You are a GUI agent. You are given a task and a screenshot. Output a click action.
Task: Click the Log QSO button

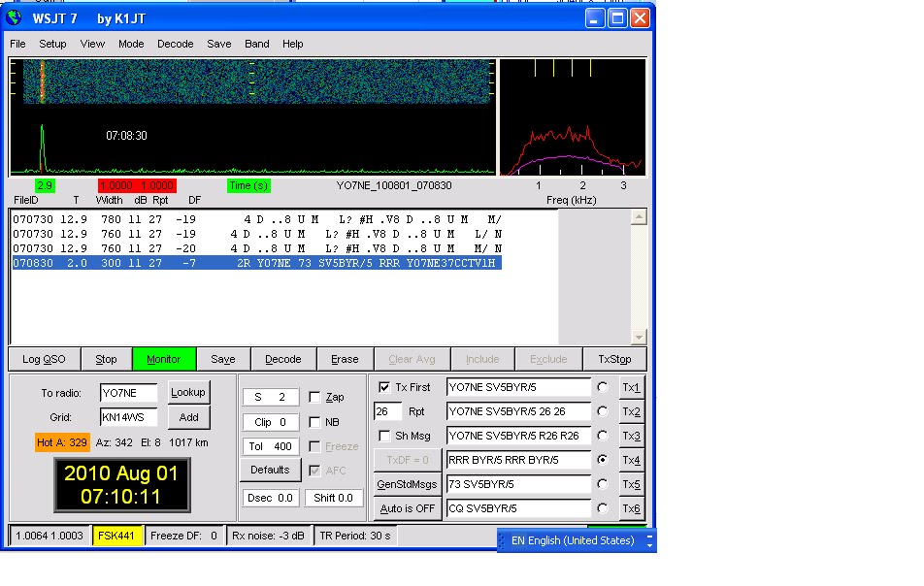(44, 359)
